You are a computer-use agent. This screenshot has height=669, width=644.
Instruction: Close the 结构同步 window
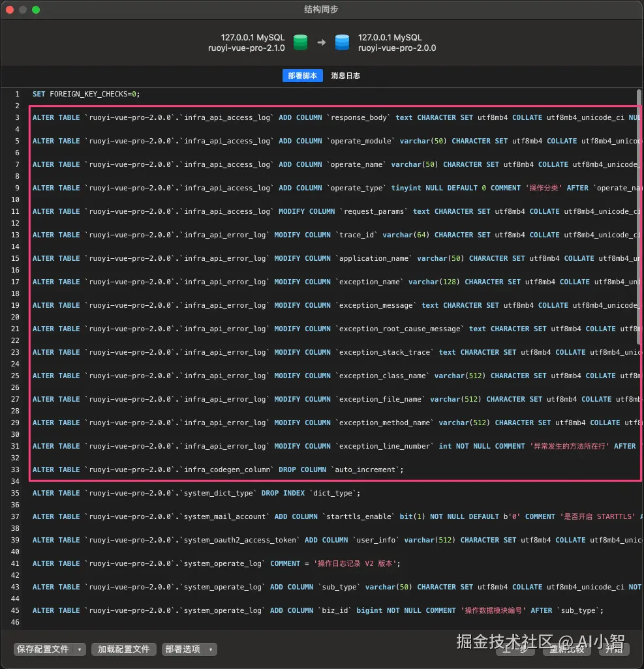point(10,9)
